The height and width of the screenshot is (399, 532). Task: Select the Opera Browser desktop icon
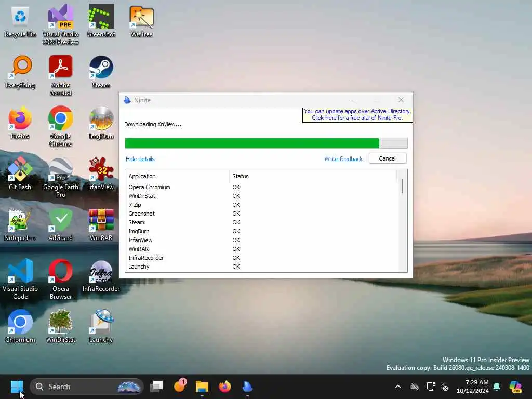tap(61, 279)
